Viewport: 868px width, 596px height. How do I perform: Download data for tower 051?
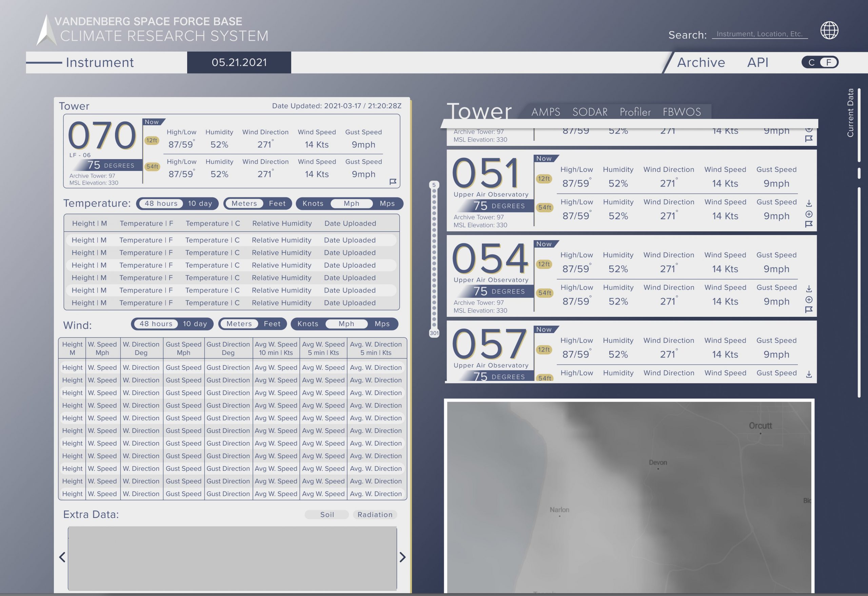[x=809, y=203]
